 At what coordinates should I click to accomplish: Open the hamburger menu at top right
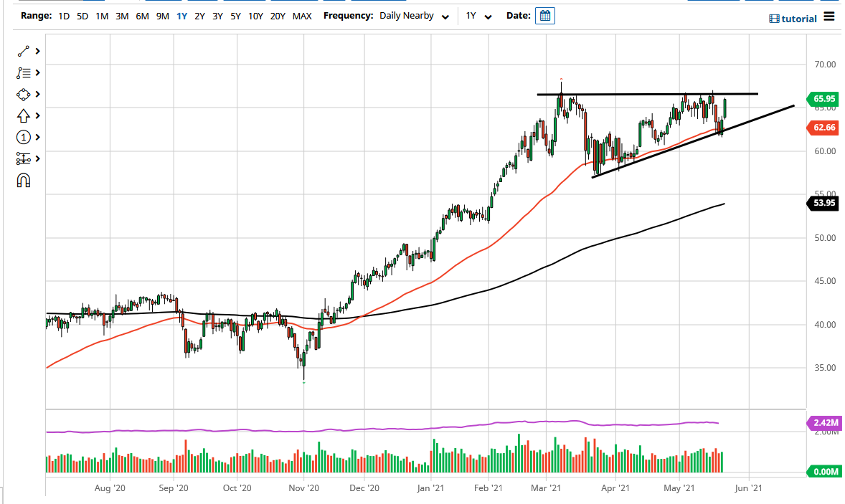[x=829, y=17]
